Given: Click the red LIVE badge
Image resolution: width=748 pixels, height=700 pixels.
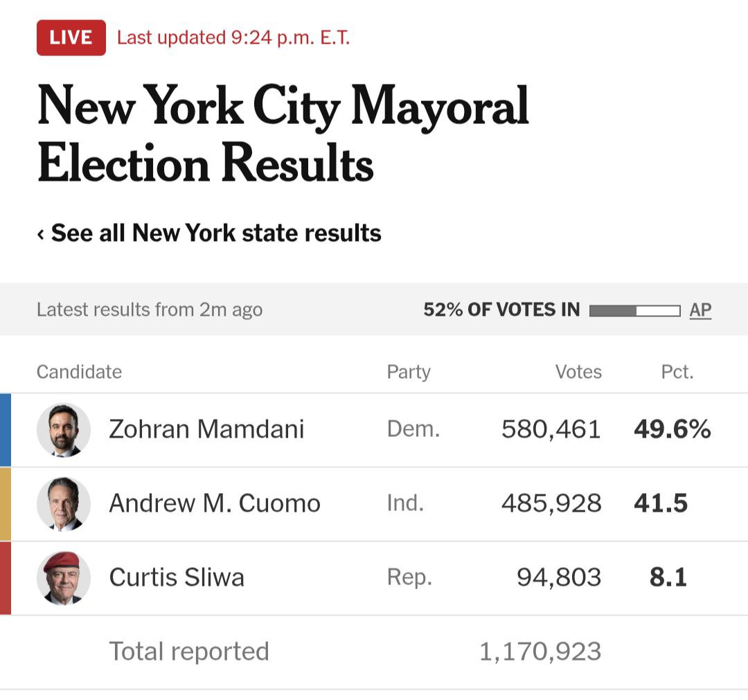Looking at the screenshot, I should point(71,37).
